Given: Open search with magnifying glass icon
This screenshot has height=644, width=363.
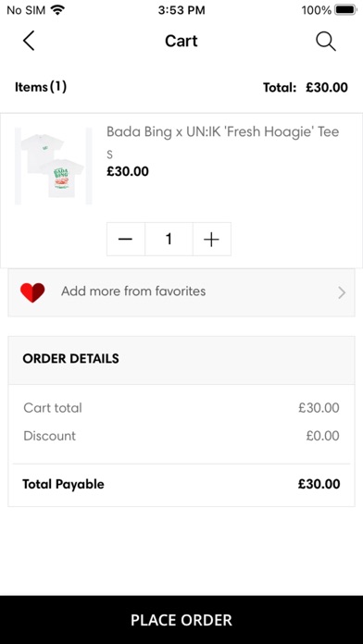Looking at the screenshot, I should [326, 41].
